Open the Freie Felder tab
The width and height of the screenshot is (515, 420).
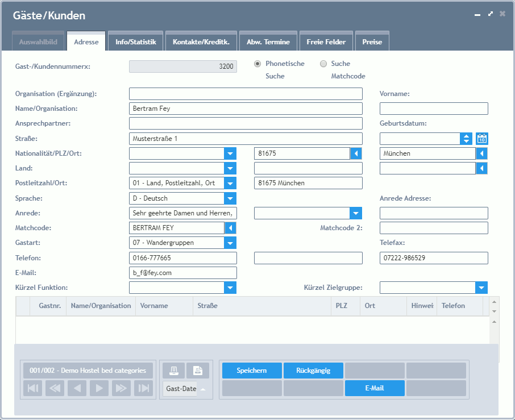[x=326, y=41]
